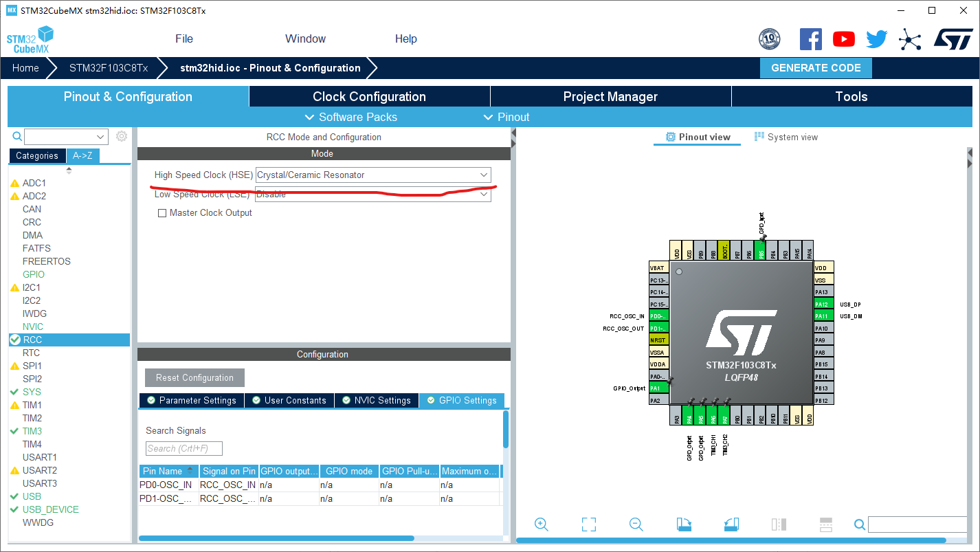Switch to the Tools tab
The image size is (980, 552).
coord(852,97)
